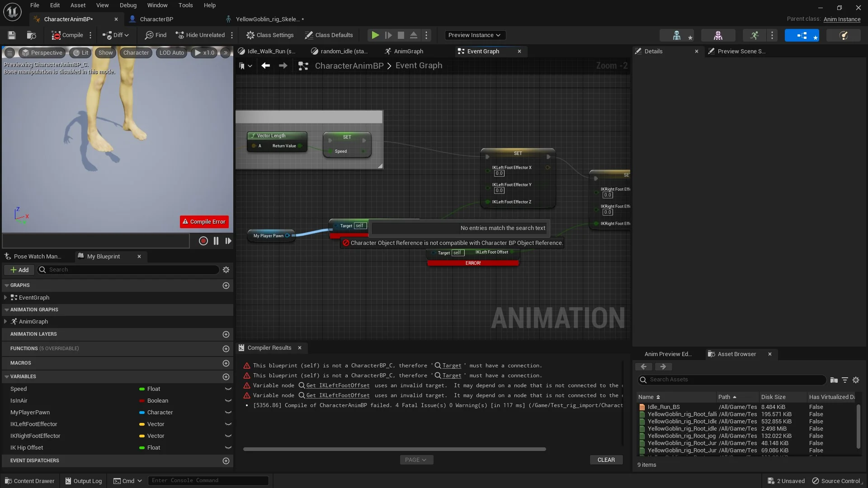Expand the AnimGraph tree item
The image size is (868, 488).
pos(5,322)
